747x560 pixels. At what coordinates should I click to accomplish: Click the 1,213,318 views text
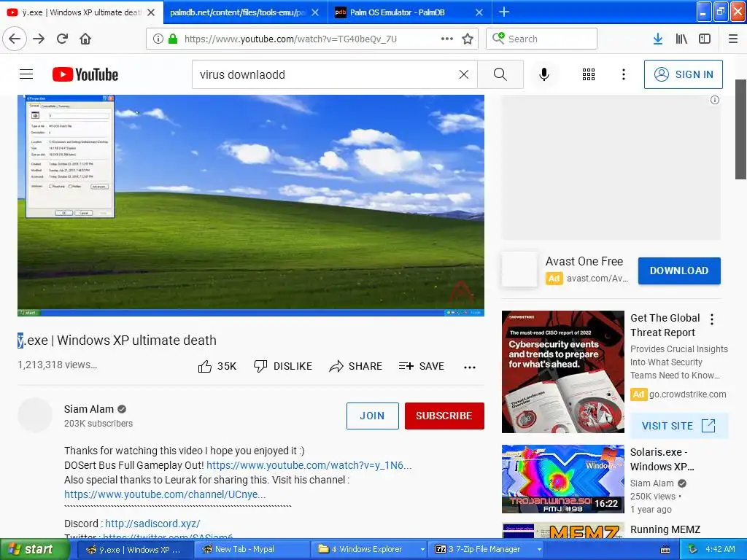[x=57, y=365]
